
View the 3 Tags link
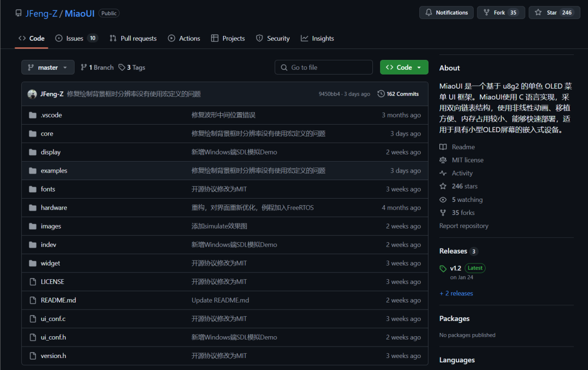click(x=132, y=67)
